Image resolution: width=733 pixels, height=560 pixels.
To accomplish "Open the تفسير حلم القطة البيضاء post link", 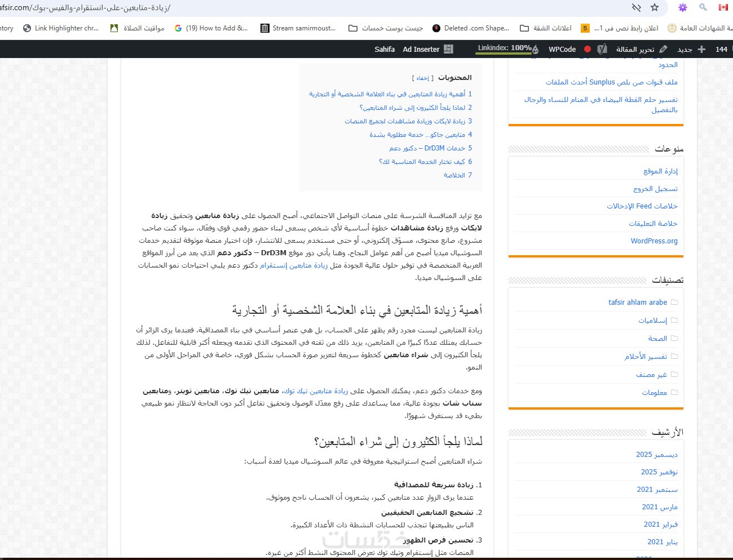I will (x=601, y=104).
